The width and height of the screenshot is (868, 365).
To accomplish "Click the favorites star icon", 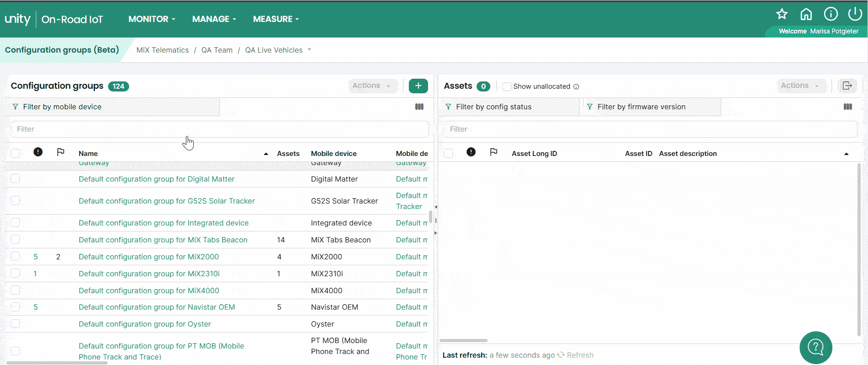I will 782,14.
